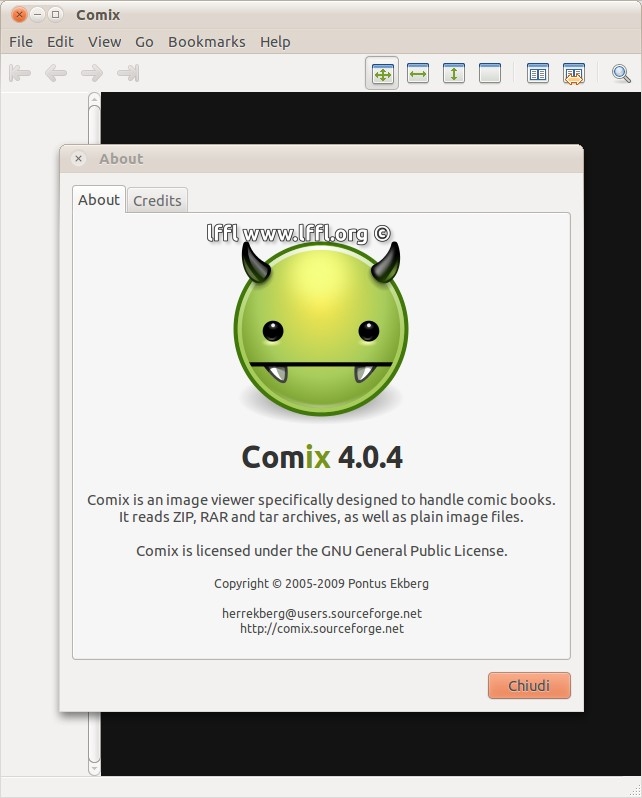
Task: Open the Edit menu
Action: tap(60, 42)
